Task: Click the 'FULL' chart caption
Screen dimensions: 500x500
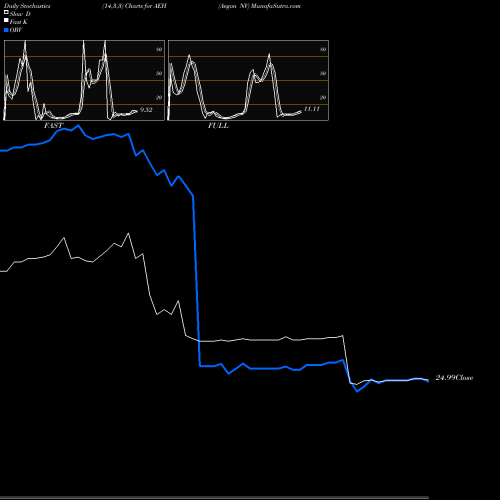Action: [x=218, y=126]
